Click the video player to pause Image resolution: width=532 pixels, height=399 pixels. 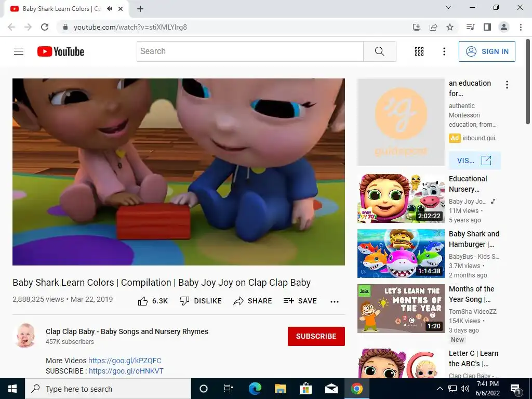click(179, 172)
